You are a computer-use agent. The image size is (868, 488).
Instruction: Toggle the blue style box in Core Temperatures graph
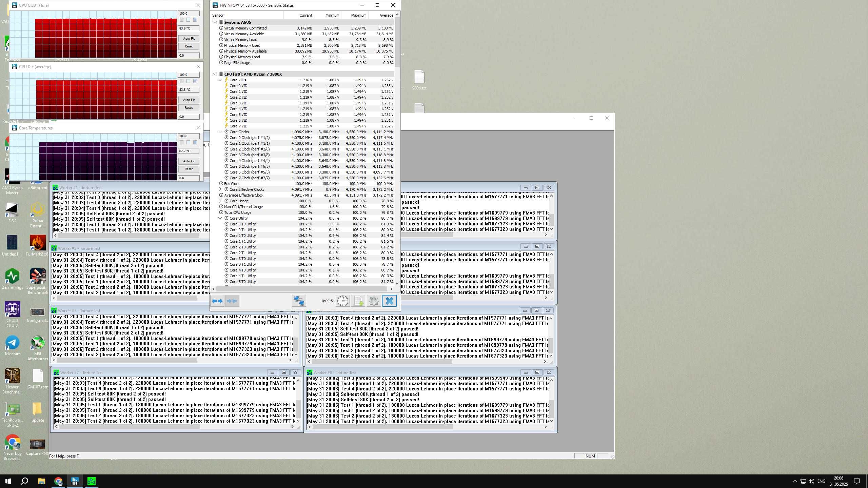tap(195, 143)
